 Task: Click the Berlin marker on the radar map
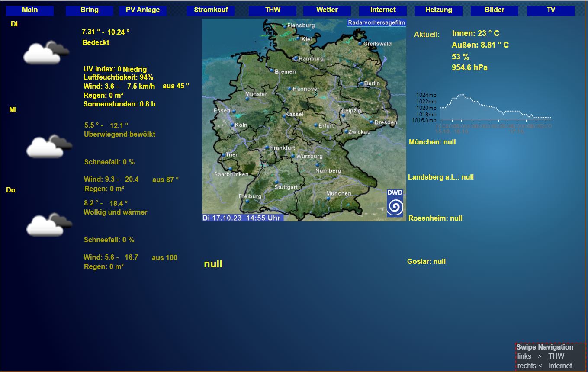click(362, 83)
